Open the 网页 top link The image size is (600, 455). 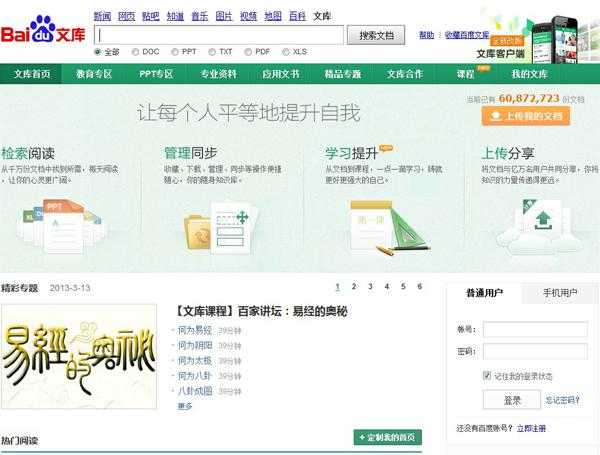[x=127, y=16]
